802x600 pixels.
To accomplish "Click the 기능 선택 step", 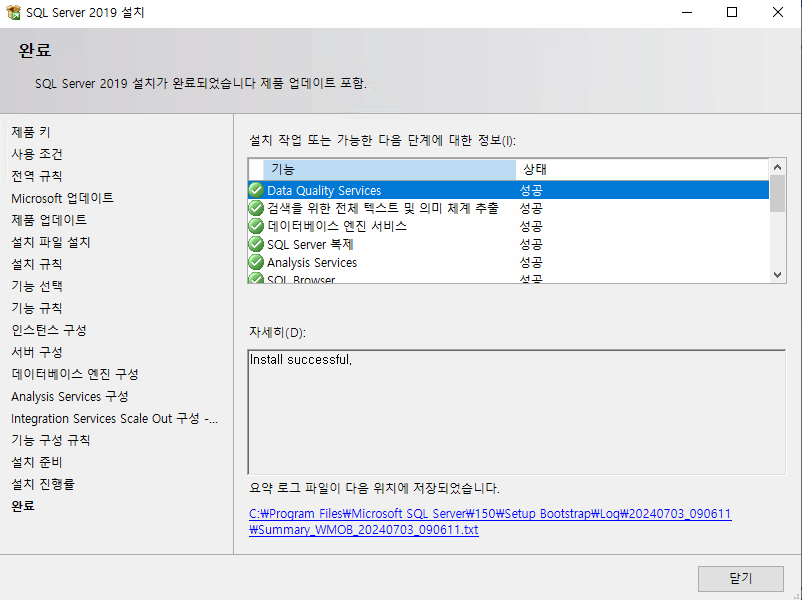I will point(37,286).
